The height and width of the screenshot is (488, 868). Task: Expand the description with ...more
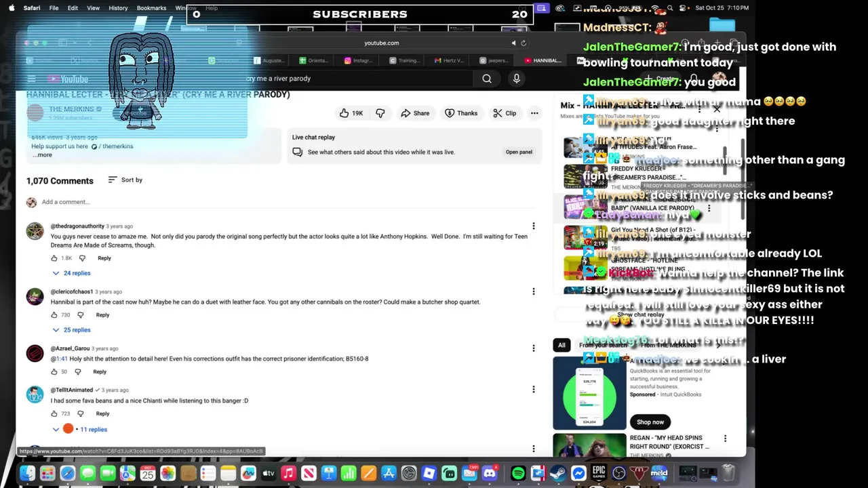[42, 155]
